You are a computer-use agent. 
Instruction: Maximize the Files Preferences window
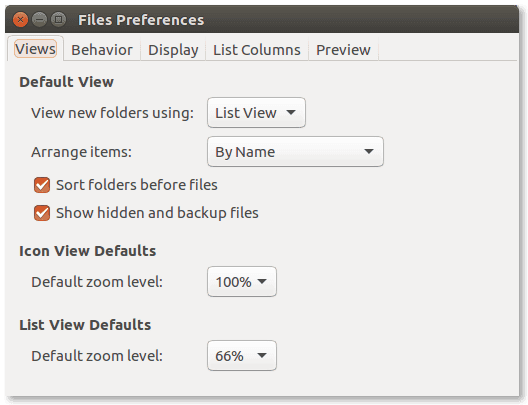click(x=58, y=20)
